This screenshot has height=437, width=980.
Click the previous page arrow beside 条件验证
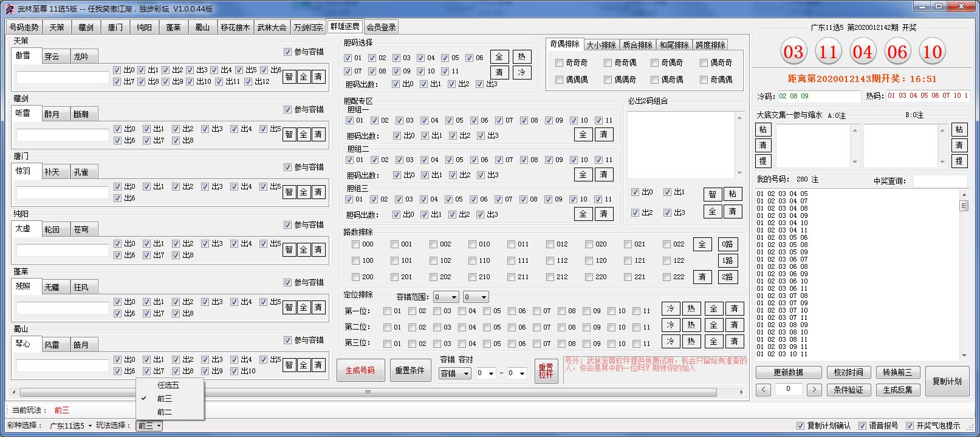pyautogui.click(x=764, y=390)
